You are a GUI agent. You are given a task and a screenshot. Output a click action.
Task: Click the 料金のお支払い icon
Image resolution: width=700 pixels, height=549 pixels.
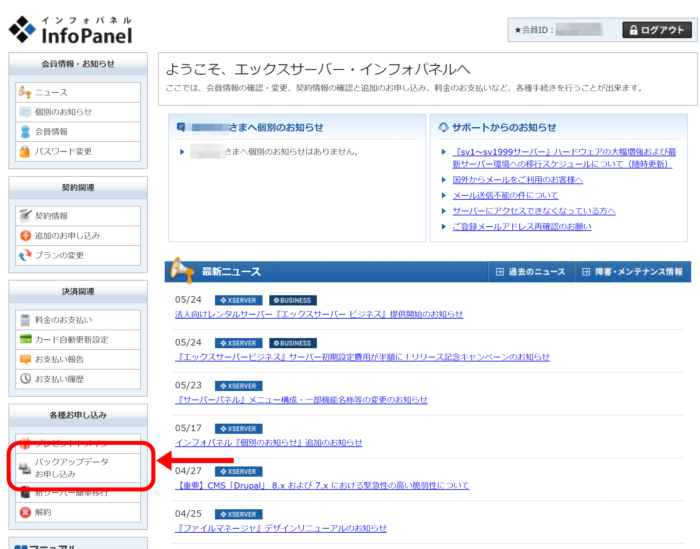click(26, 319)
